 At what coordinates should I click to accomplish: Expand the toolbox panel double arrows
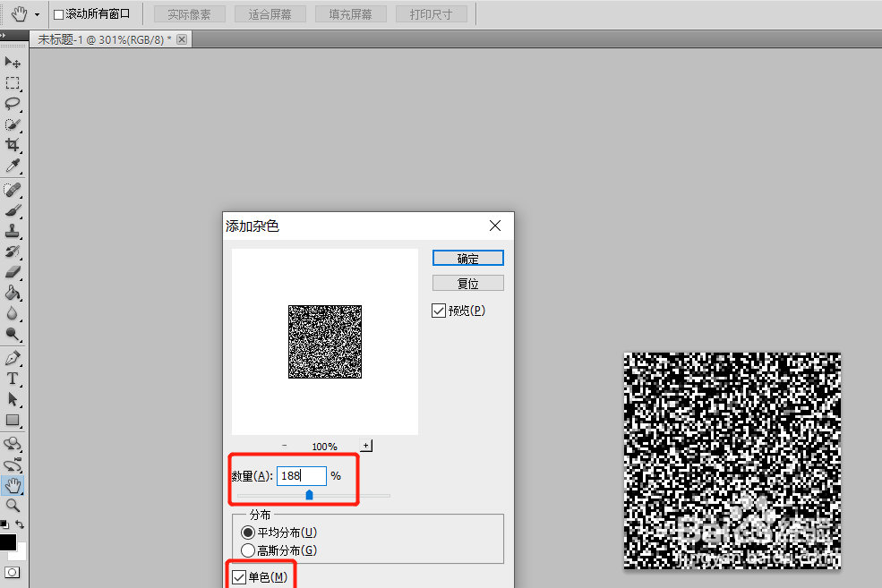tap(4, 36)
